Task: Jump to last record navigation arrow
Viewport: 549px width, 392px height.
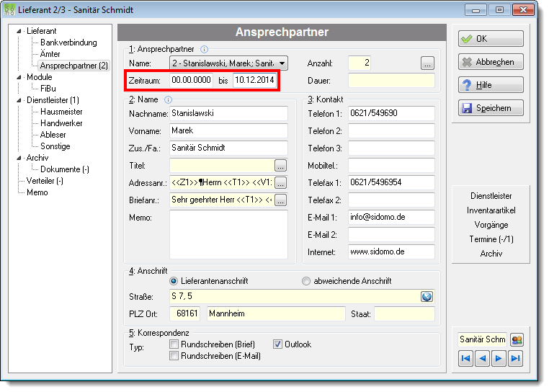Action: pyautogui.click(x=515, y=358)
